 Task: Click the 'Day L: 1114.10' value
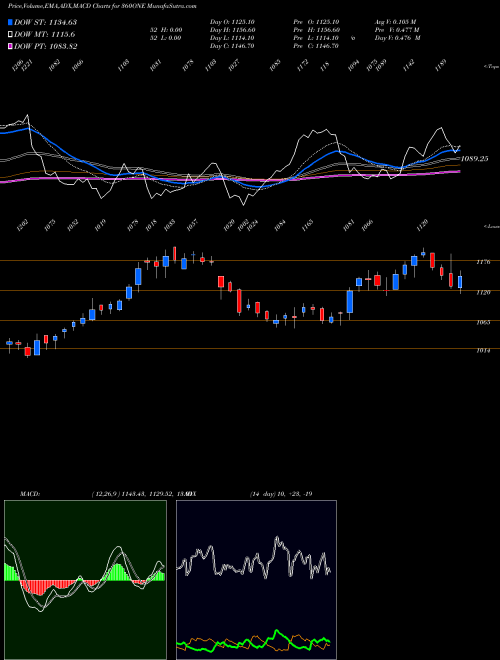[232, 38]
